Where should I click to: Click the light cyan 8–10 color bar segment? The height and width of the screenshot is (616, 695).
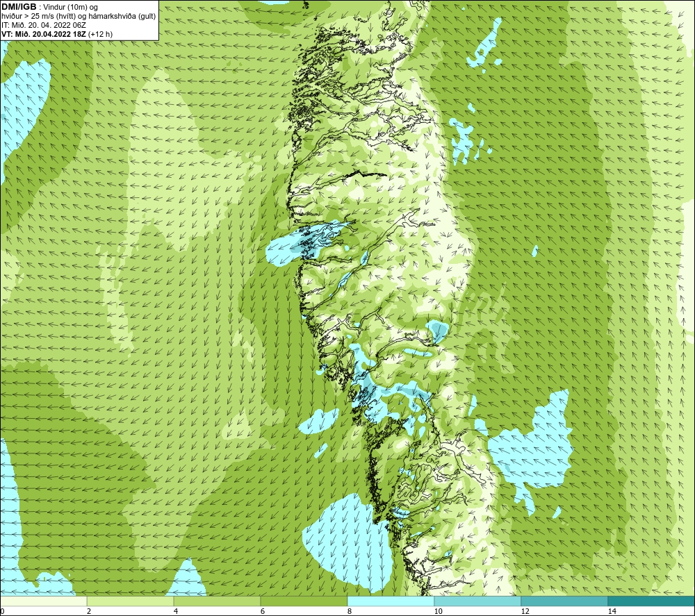pyautogui.click(x=391, y=601)
